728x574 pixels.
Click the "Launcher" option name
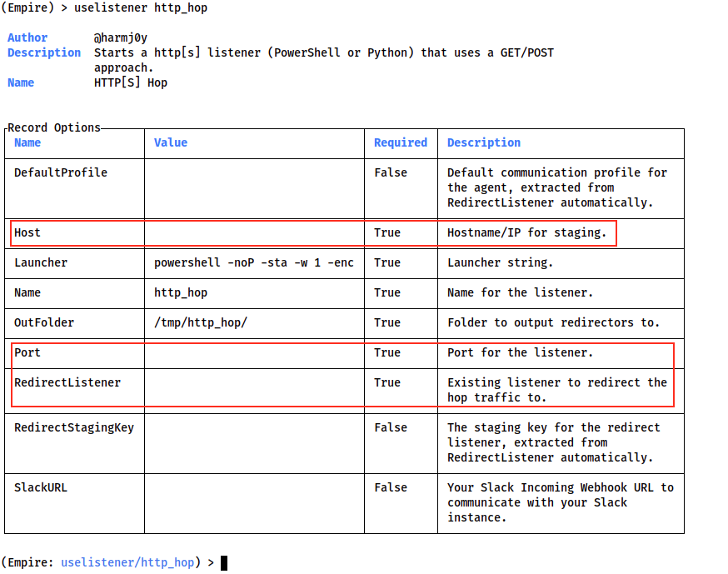41,263
